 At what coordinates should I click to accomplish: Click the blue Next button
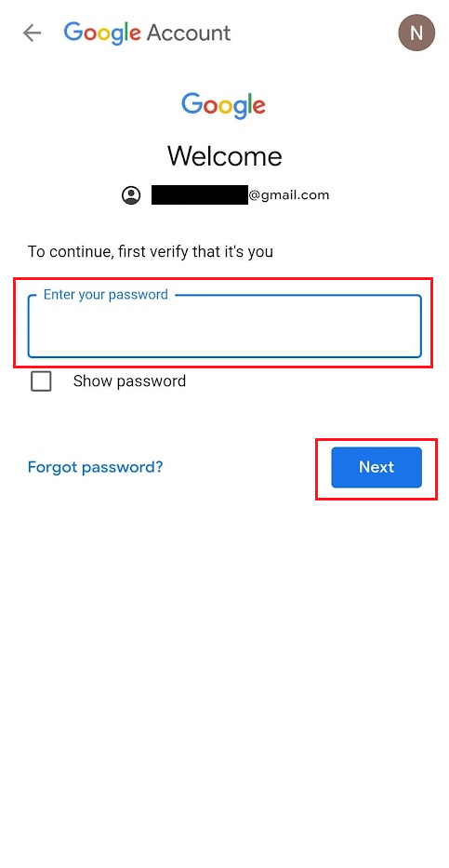click(376, 467)
